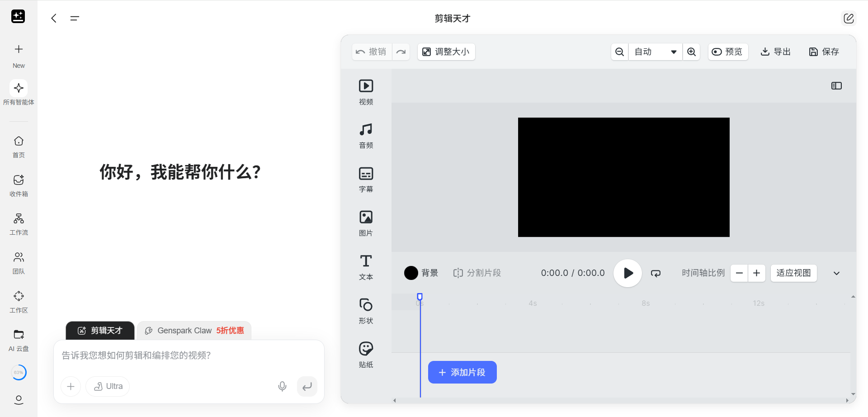Open the 贴纸 (stickers) tool
The height and width of the screenshot is (417, 868).
[x=366, y=355]
